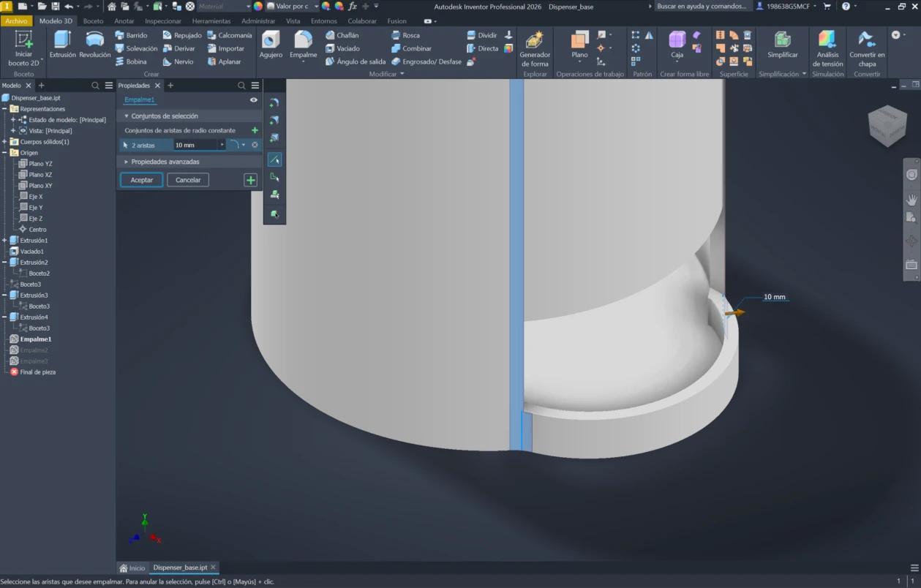Select Ángulo de salida tool
The height and width of the screenshot is (588, 921).
pyautogui.click(x=355, y=61)
